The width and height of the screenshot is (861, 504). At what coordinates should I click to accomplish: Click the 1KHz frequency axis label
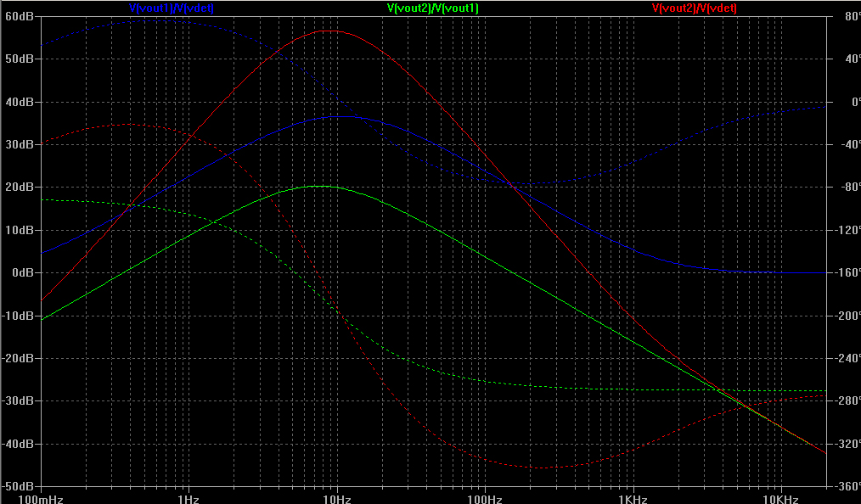tap(633, 499)
